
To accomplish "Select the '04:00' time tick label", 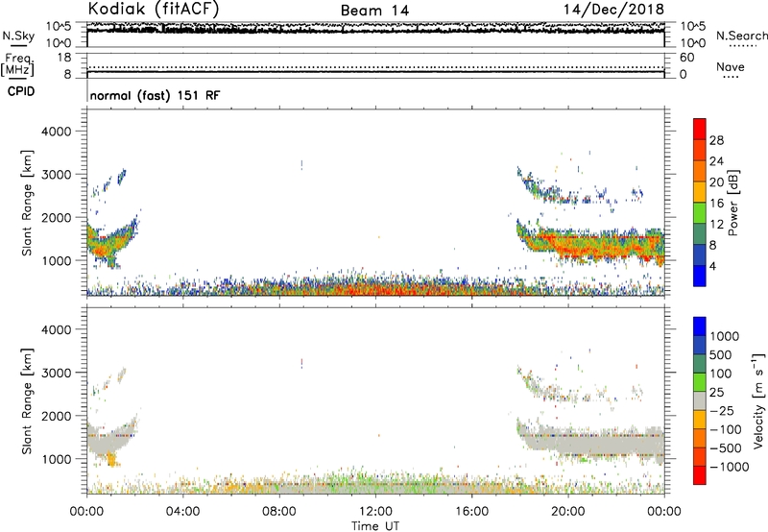I will pos(182,512).
